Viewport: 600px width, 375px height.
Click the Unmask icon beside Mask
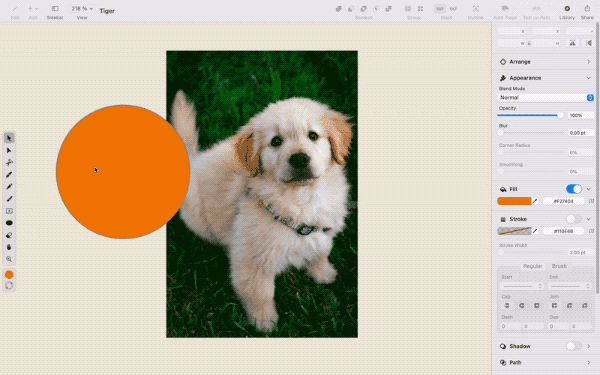click(x=453, y=8)
